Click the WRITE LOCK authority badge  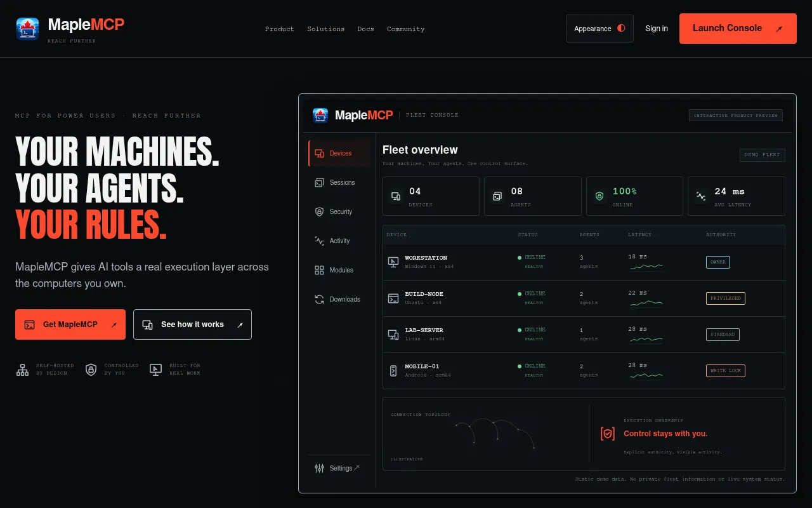coord(726,371)
